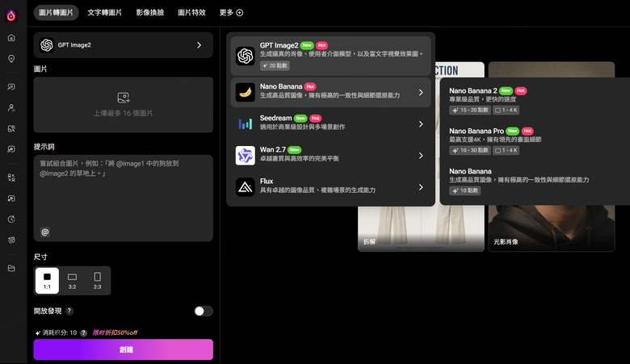Screen dimensions: 630x364
Task: Click the Wan 2.7 model icon
Action: (x=245, y=155)
